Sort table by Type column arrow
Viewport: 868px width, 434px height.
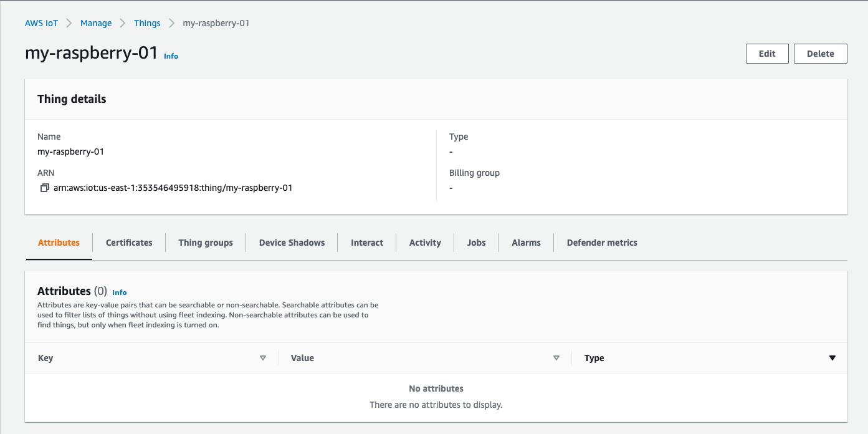832,358
